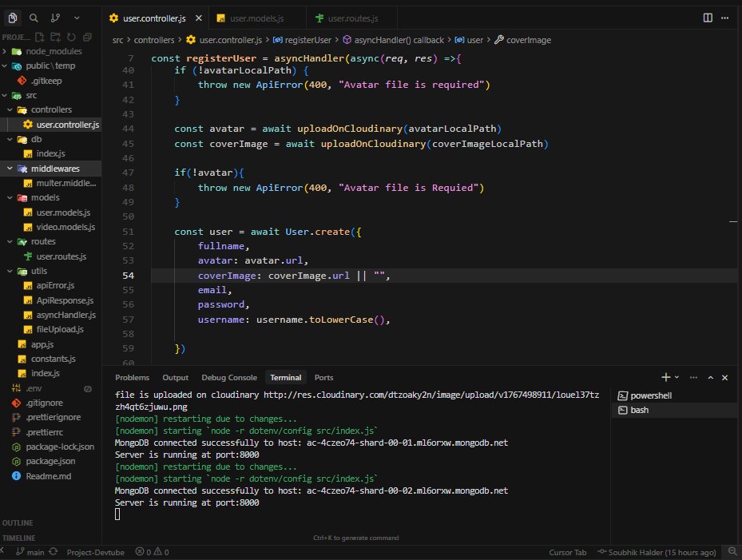Open terminal panel more actions
Screen dimensions: 742x560
point(693,377)
